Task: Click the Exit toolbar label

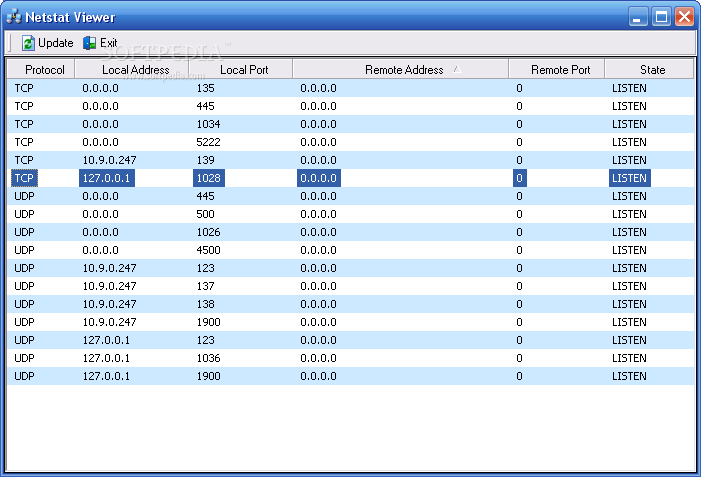Action: pos(109,43)
